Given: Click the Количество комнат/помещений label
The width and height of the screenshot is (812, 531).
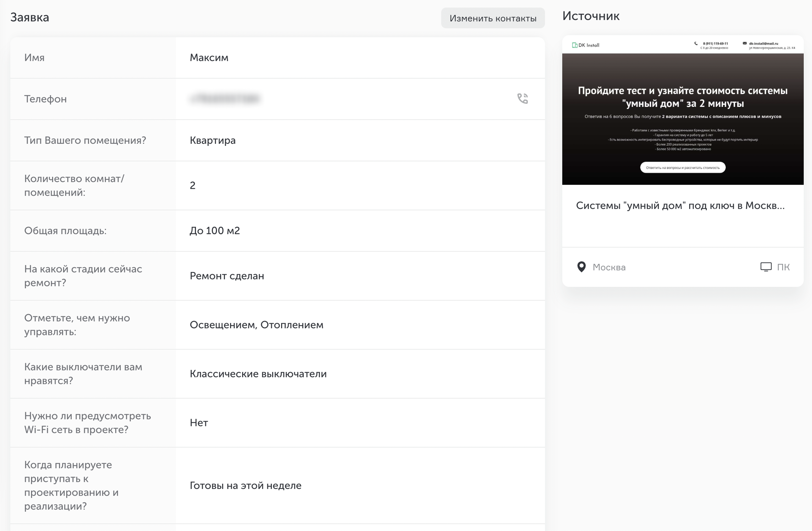Looking at the screenshot, I should tap(74, 186).
